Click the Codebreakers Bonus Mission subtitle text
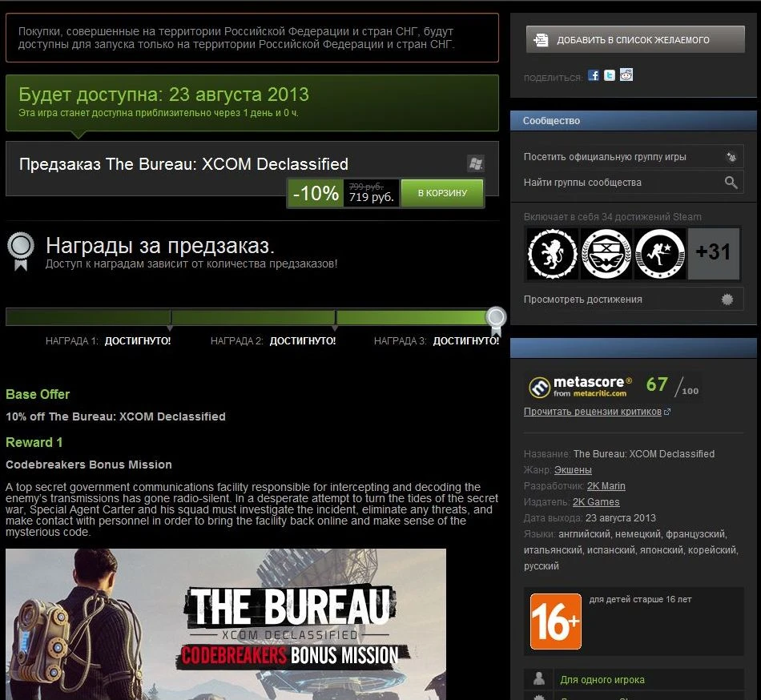761x700 pixels. coord(89,465)
